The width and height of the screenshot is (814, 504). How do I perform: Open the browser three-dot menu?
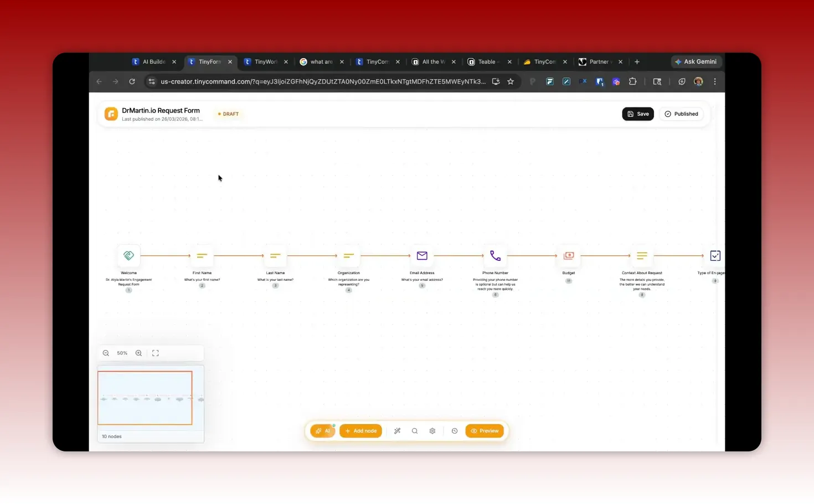pyautogui.click(x=715, y=81)
